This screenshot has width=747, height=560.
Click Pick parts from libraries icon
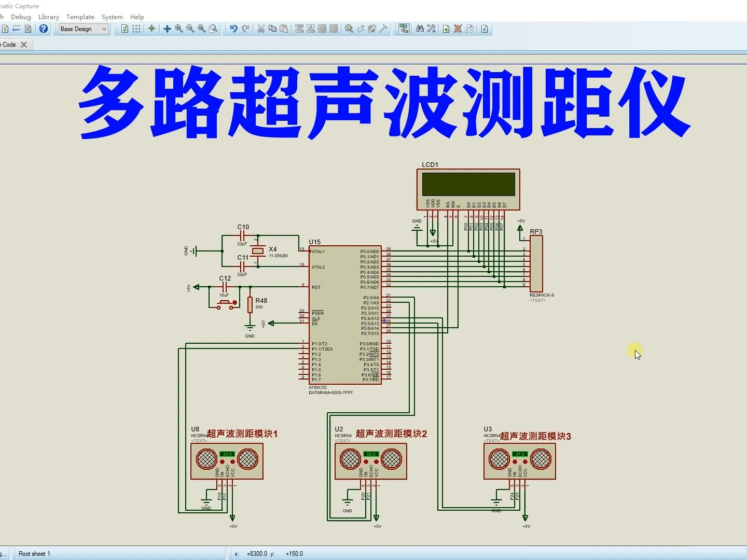point(349,29)
